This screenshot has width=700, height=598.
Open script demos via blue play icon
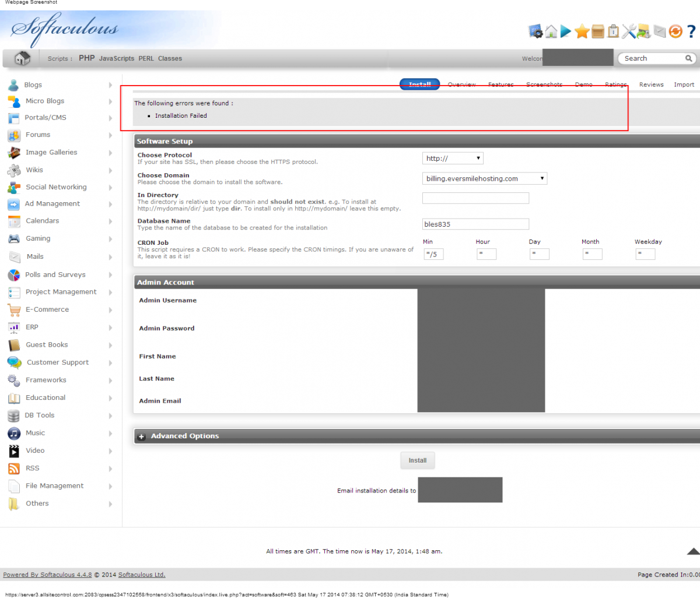(566, 31)
